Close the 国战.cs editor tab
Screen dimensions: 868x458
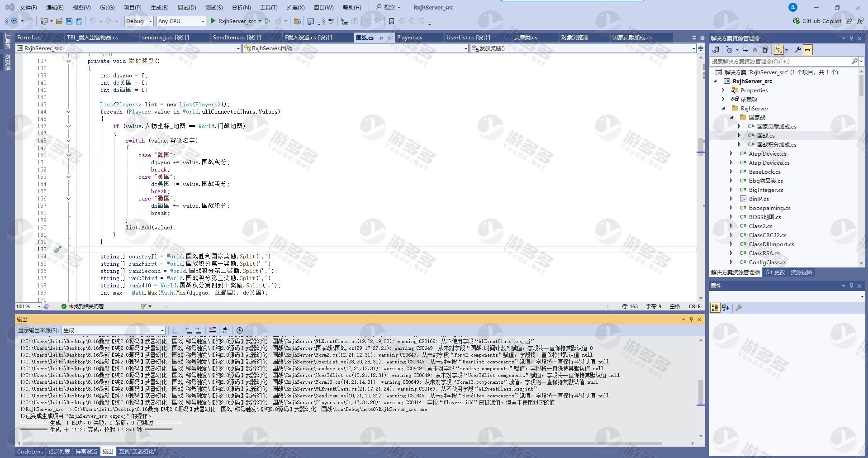coord(389,38)
